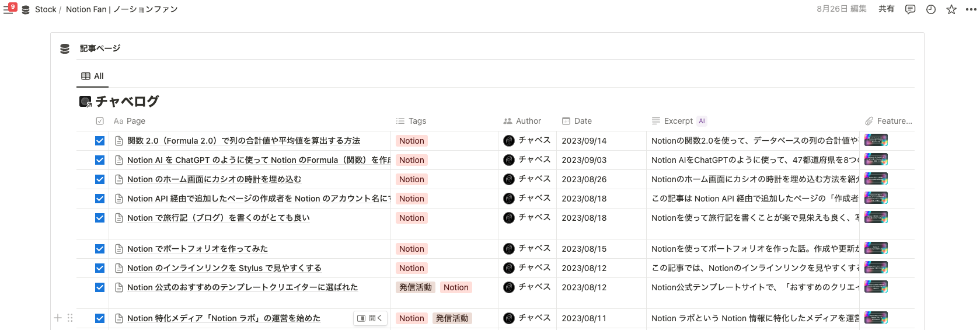Screen dimensions: 980x330
Task: Open the Notion Fan breadcrumb page
Action: [121, 9]
